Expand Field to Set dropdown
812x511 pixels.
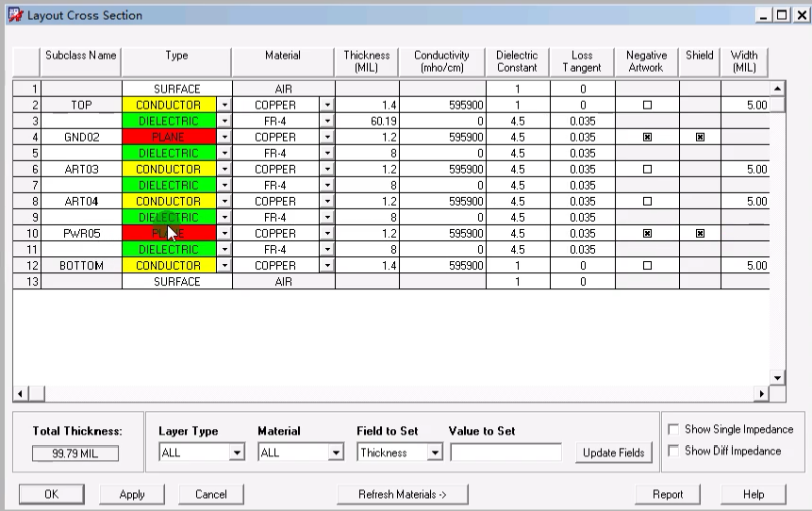(x=435, y=453)
